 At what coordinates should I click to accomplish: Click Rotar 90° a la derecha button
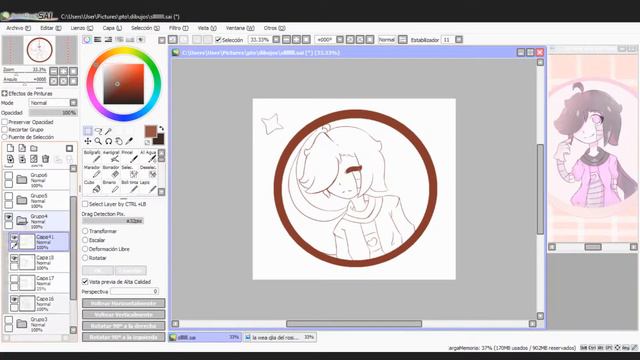point(124,326)
